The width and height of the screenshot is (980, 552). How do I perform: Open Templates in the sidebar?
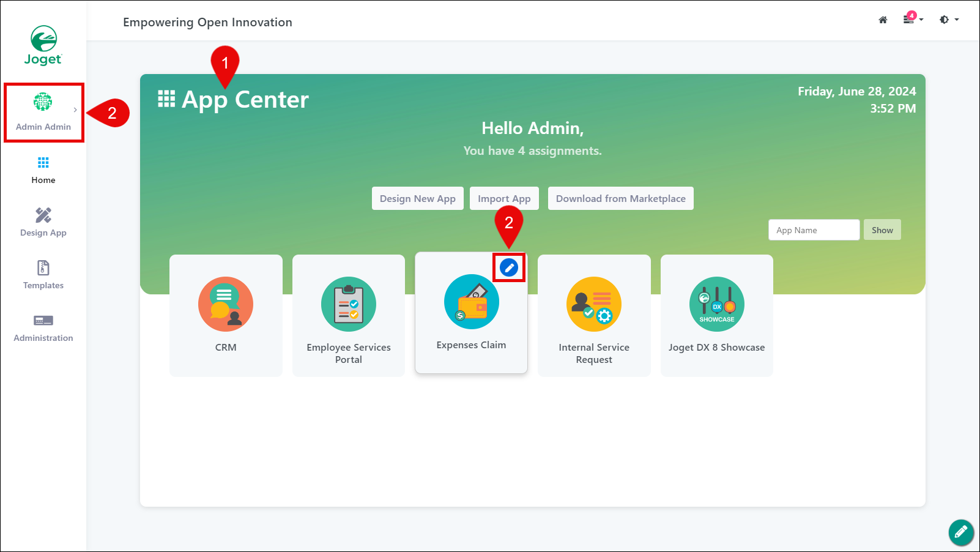pyautogui.click(x=43, y=275)
